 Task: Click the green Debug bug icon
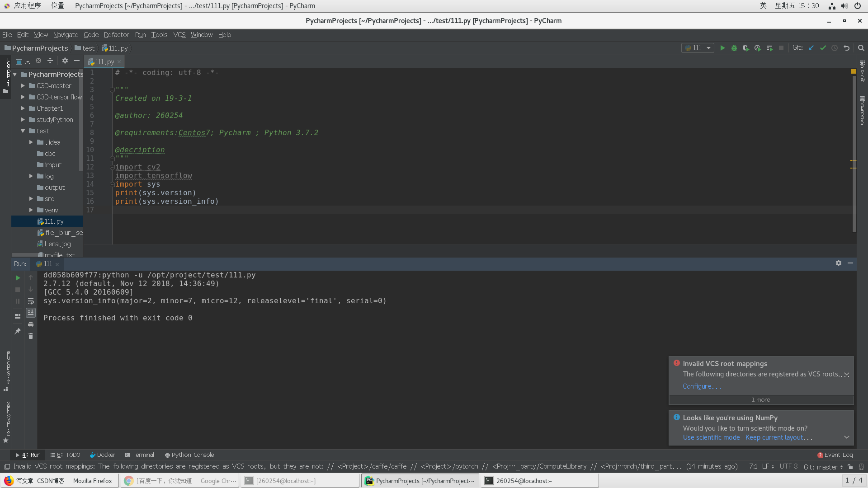pyautogui.click(x=734, y=48)
